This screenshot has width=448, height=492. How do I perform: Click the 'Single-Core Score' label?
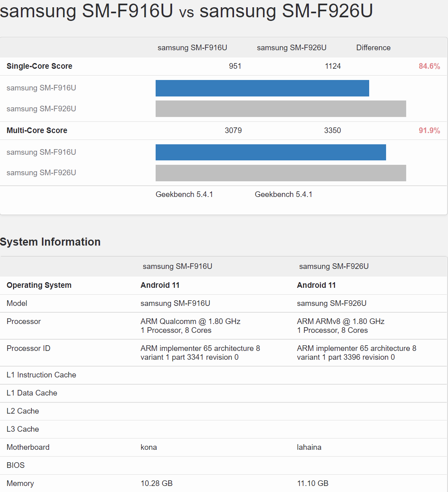pyautogui.click(x=39, y=66)
